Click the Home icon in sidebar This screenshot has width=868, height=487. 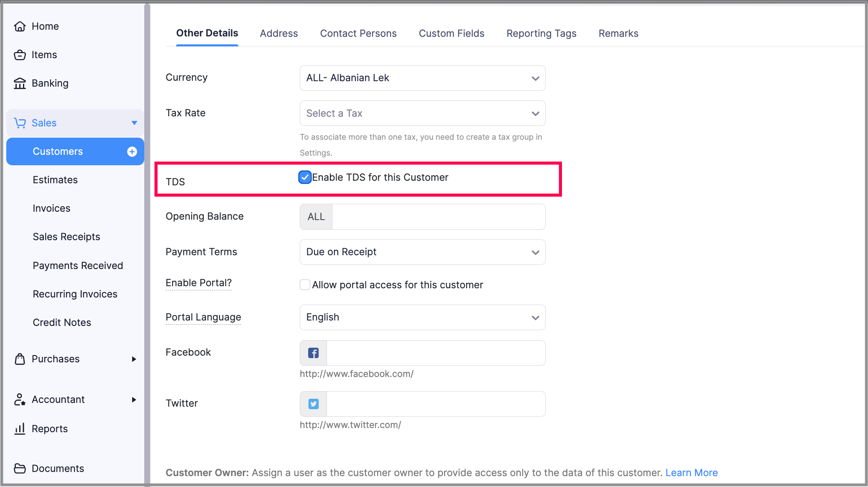pos(20,26)
